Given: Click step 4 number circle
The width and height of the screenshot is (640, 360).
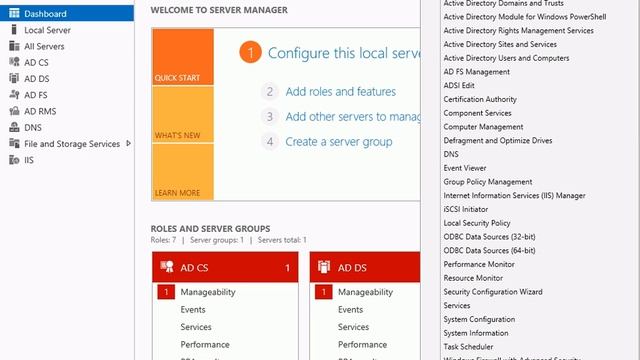Looking at the screenshot, I should coord(269,142).
